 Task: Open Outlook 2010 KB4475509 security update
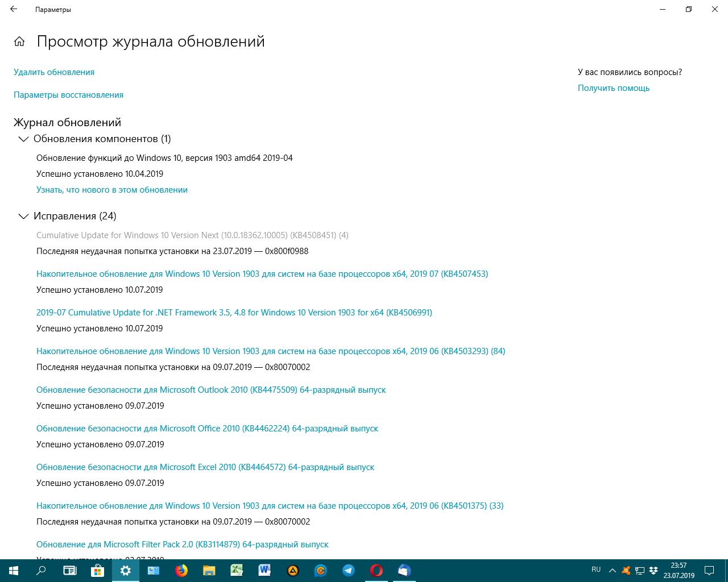211,390
